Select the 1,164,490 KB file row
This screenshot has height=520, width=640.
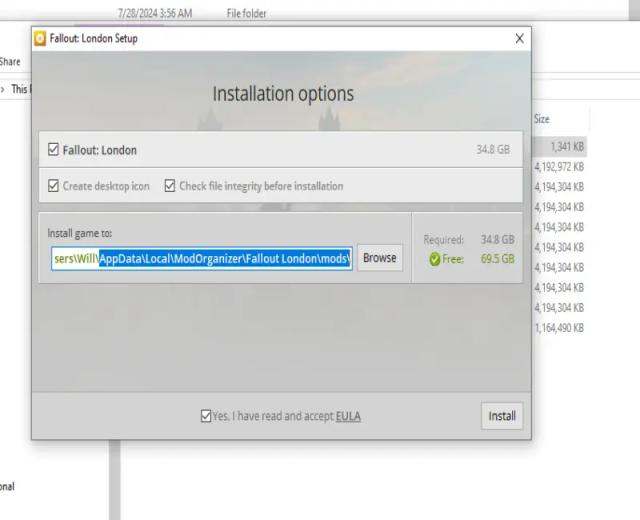[x=559, y=328]
